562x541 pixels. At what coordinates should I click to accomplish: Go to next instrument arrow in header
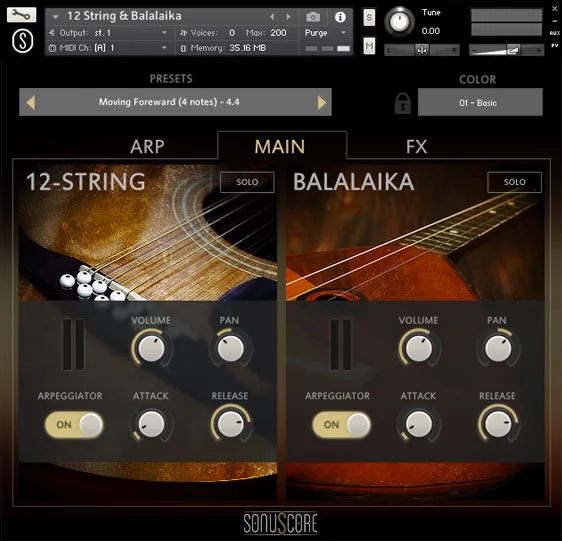tap(288, 16)
